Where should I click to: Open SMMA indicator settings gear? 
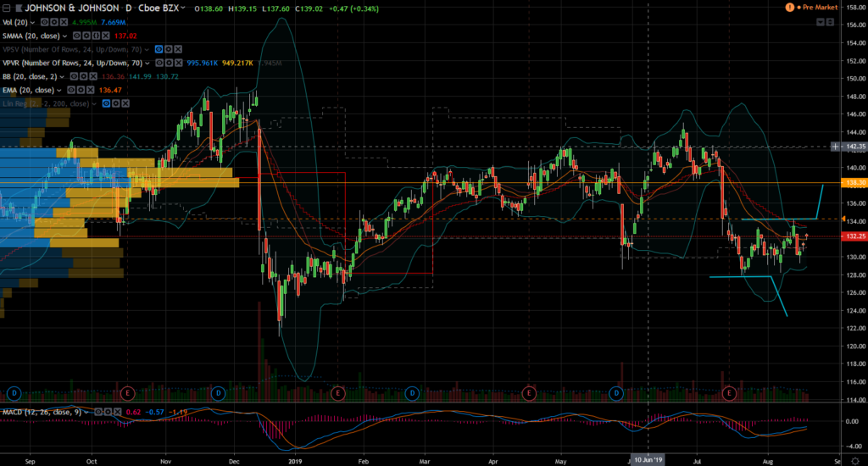pos(86,36)
